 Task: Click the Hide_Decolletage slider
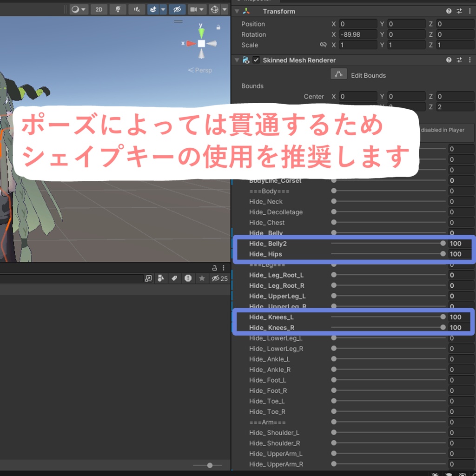[388, 212]
